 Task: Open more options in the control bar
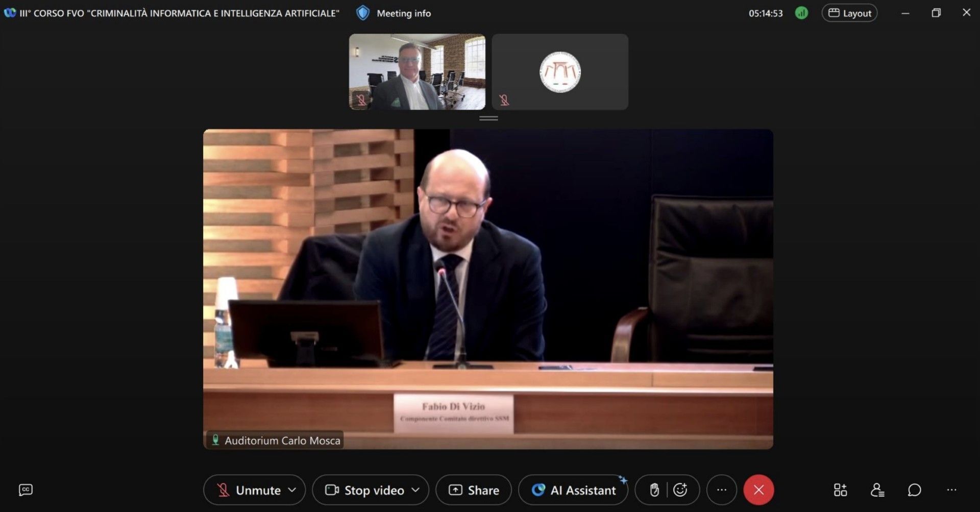[x=721, y=490]
